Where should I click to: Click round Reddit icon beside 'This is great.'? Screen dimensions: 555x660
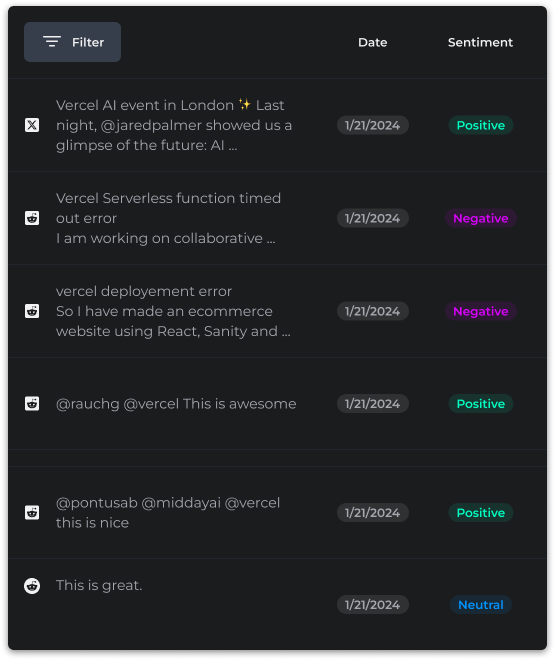pos(32,585)
